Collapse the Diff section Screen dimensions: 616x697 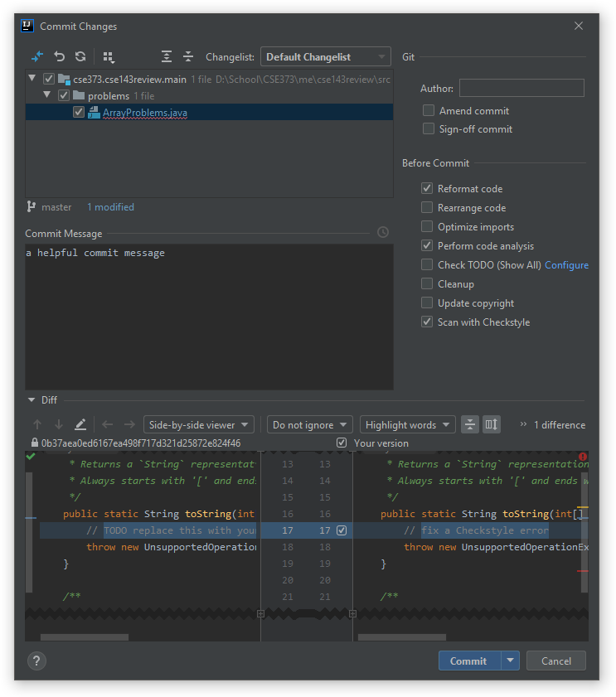(x=32, y=400)
